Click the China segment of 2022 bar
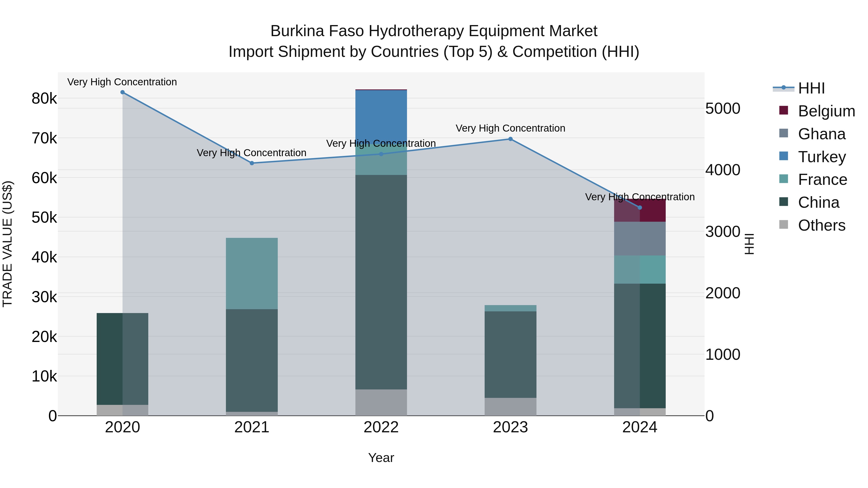868x488 pixels. click(x=381, y=282)
